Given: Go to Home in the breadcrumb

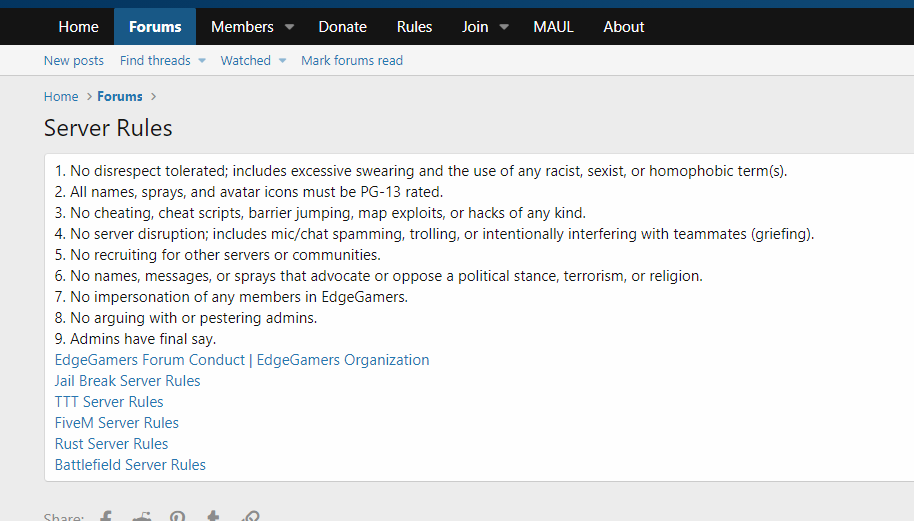Looking at the screenshot, I should (61, 97).
